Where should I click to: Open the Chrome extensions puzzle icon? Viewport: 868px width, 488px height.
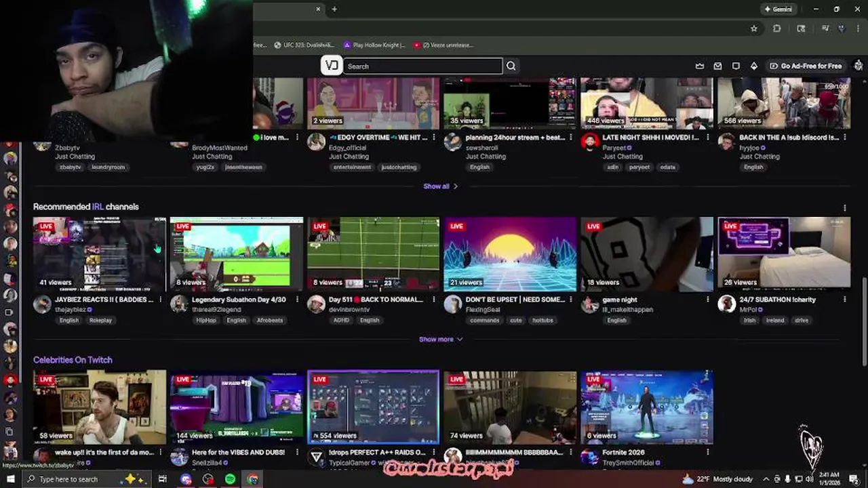point(777,28)
